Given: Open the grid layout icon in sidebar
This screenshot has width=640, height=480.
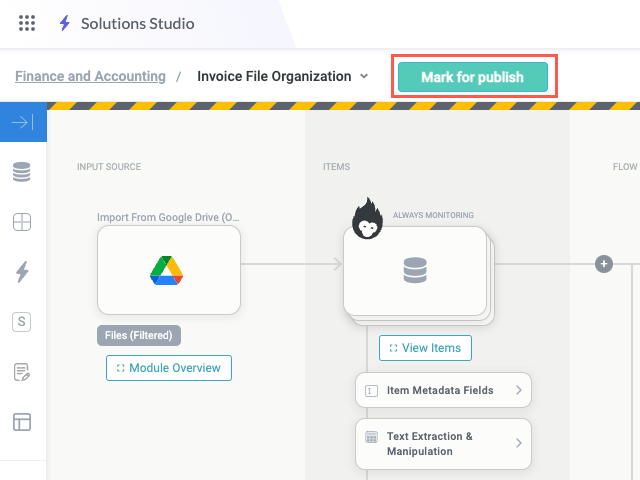Looking at the screenshot, I should [22, 222].
